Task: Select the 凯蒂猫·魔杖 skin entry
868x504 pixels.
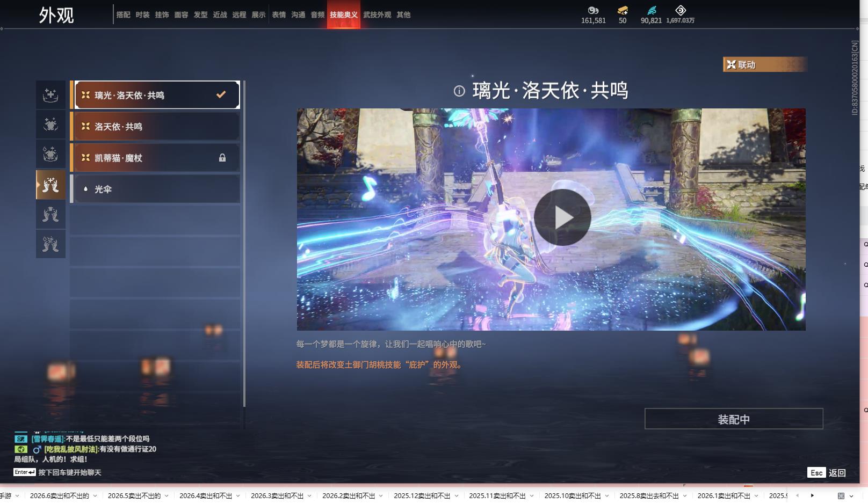Action: pos(155,158)
